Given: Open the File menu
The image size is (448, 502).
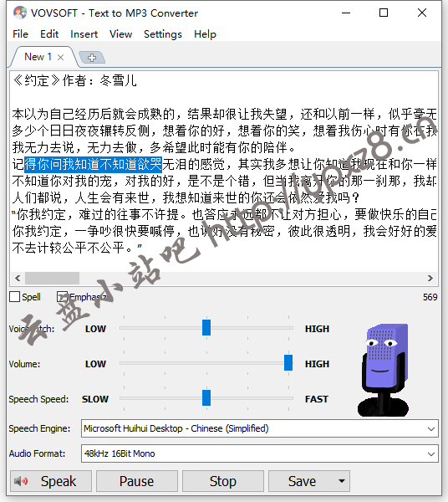Looking at the screenshot, I should tap(20, 34).
